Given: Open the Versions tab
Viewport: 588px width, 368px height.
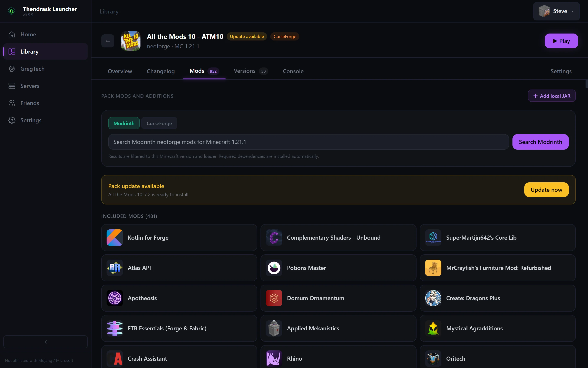Looking at the screenshot, I should (x=251, y=71).
